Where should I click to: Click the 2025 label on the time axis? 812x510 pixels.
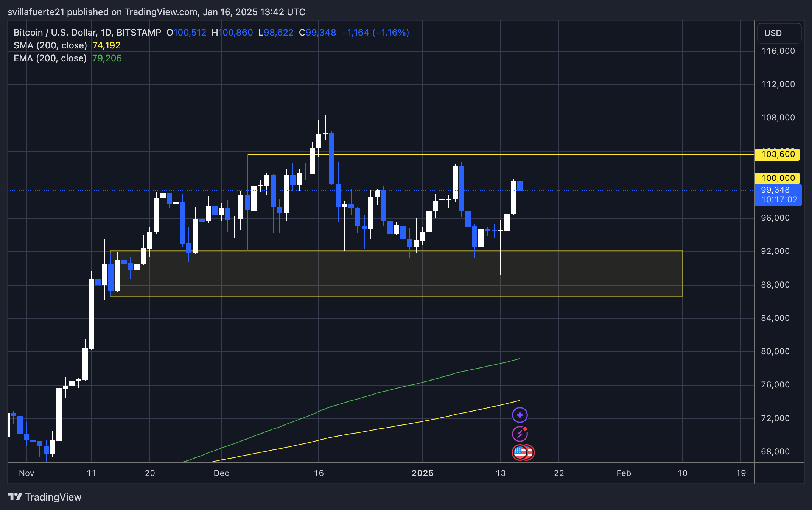[423, 473]
